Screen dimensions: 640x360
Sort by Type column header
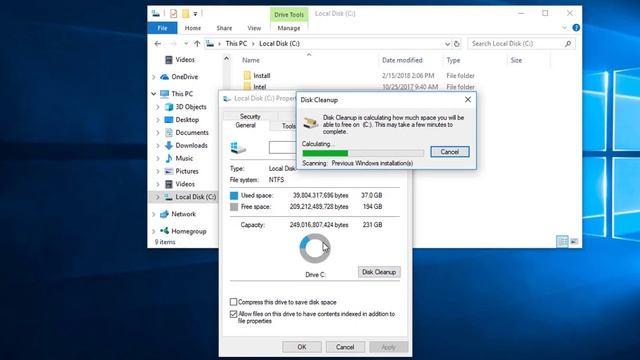(453, 60)
